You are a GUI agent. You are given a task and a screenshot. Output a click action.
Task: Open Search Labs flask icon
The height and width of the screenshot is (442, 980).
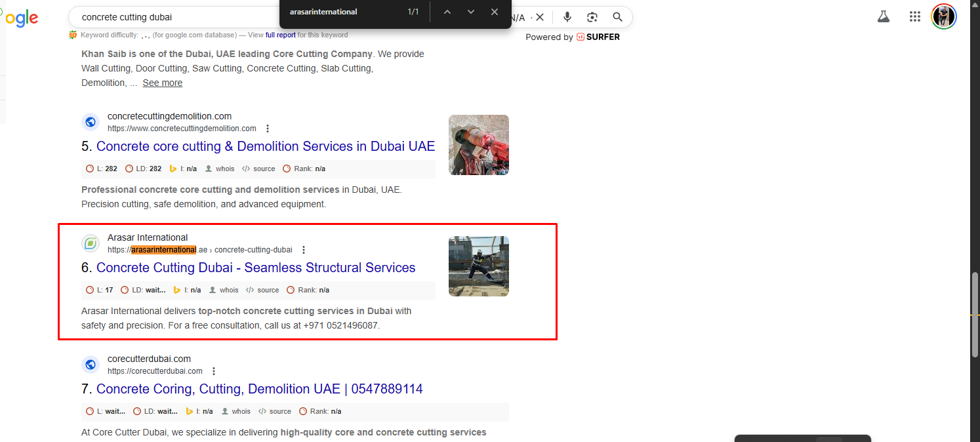click(884, 17)
